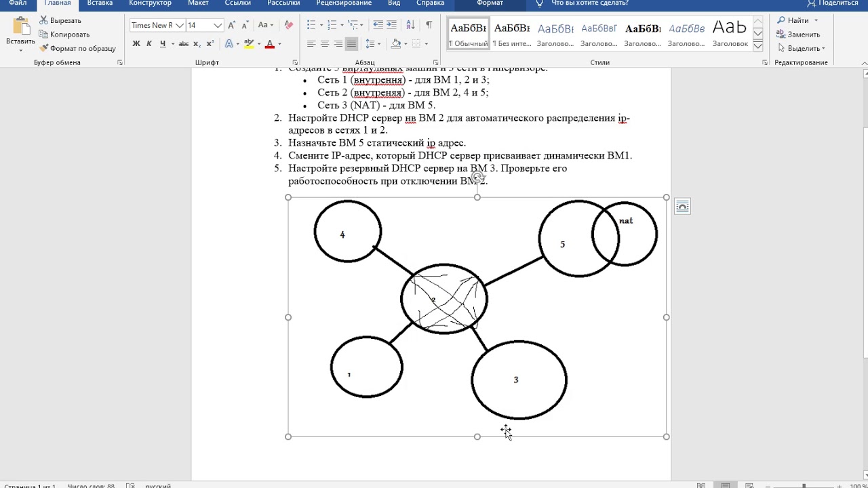Image resolution: width=868 pixels, height=488 pixels.
Task: Clear all formatting with the eraser icon
Action: pos(289,25)
